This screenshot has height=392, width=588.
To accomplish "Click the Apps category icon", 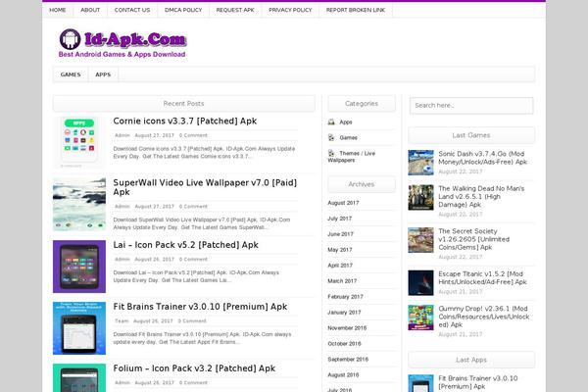I will point(331,122).
